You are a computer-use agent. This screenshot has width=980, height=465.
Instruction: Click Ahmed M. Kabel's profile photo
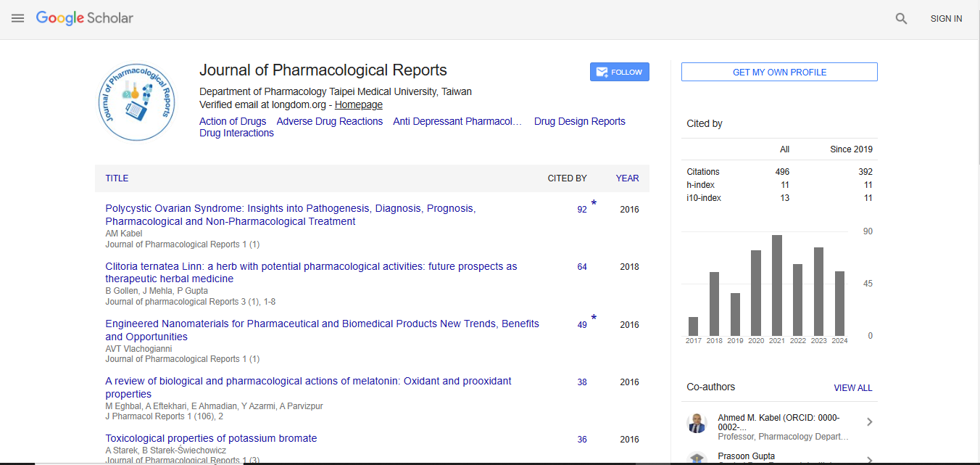coord(697,423)
